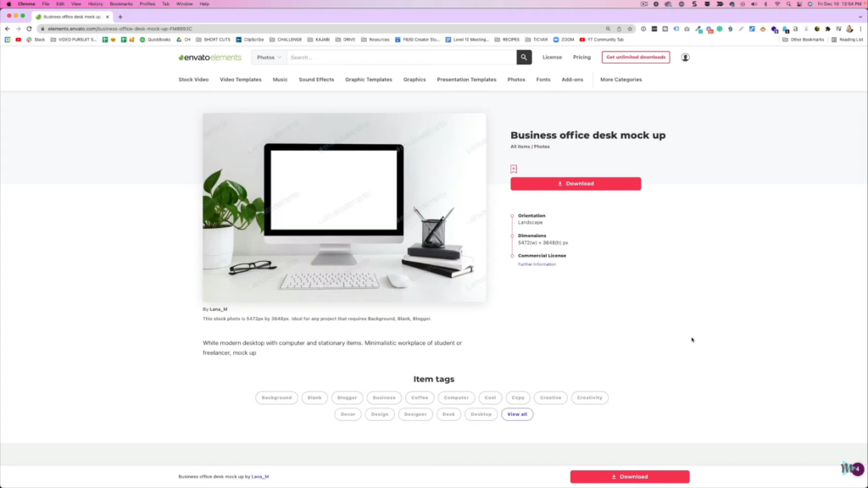Star this page as a bookmark
This screenshot has width=868, height=488.
pos(630,29)
